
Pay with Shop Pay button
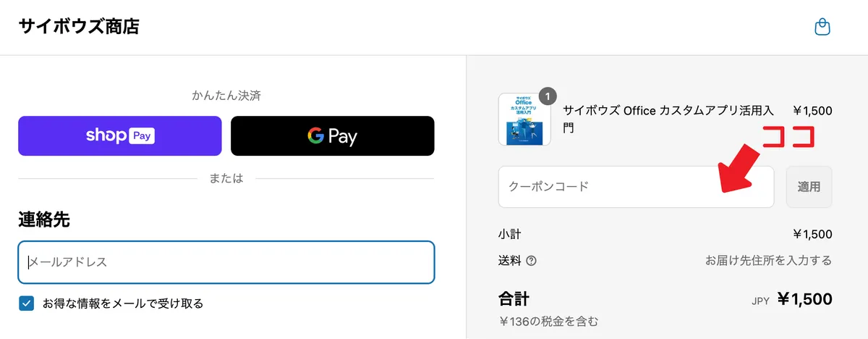coord(120,135)
